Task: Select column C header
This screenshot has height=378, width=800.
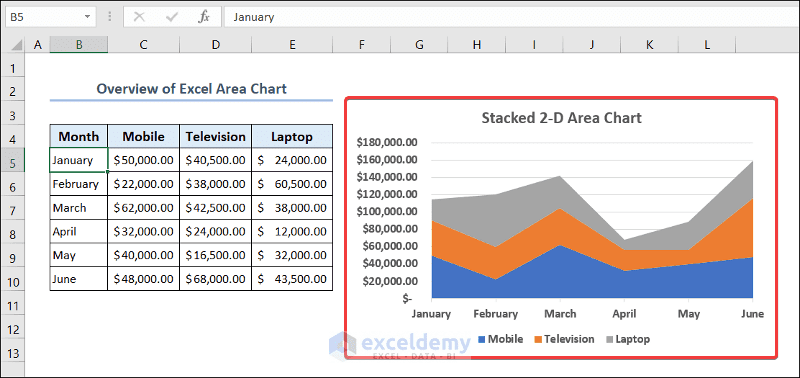Action: point(144,45)
